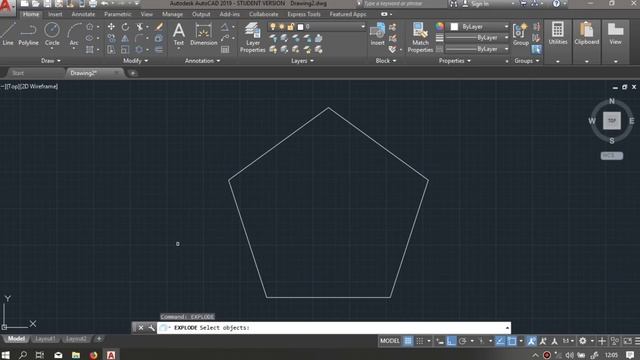
Task: Click the Group tool
Action: tap(520, 34)
